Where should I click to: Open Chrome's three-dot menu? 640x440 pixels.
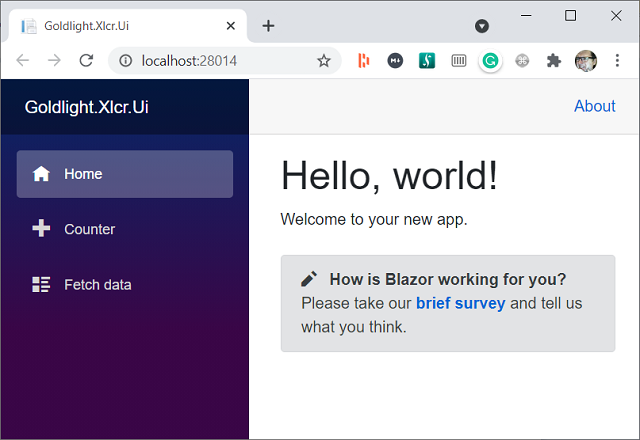click(617, 61)
